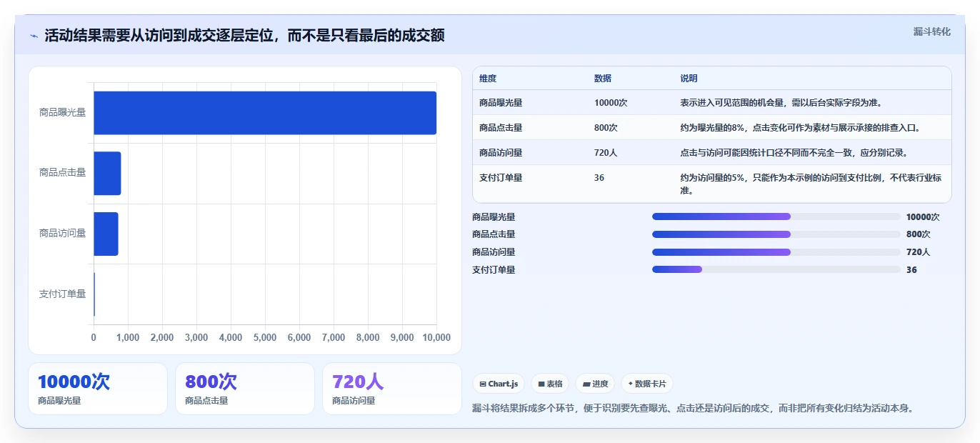Click the 商品曝光量 y-axis label in chart
980x443 pixels.
[x=62, y=112]
